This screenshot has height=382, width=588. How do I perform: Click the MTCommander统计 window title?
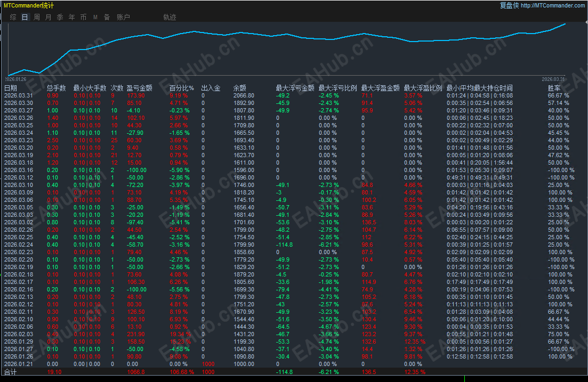pyautogui.click(x=28, y=6)
